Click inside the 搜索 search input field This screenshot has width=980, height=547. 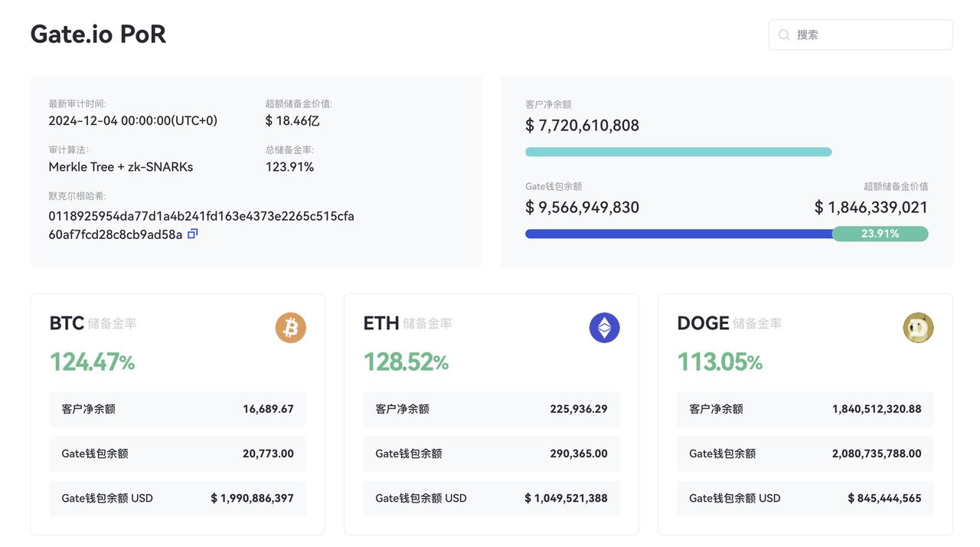tap(860, 34)
